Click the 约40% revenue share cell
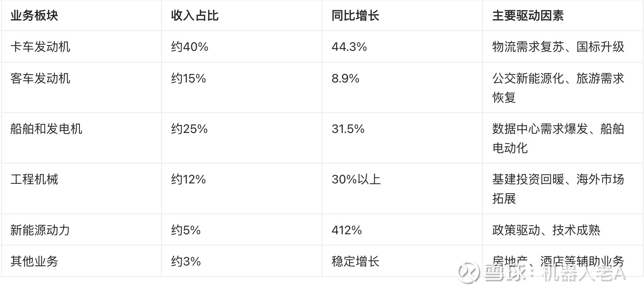Viewport: 644px width, 293px height. tap(190, 47)
